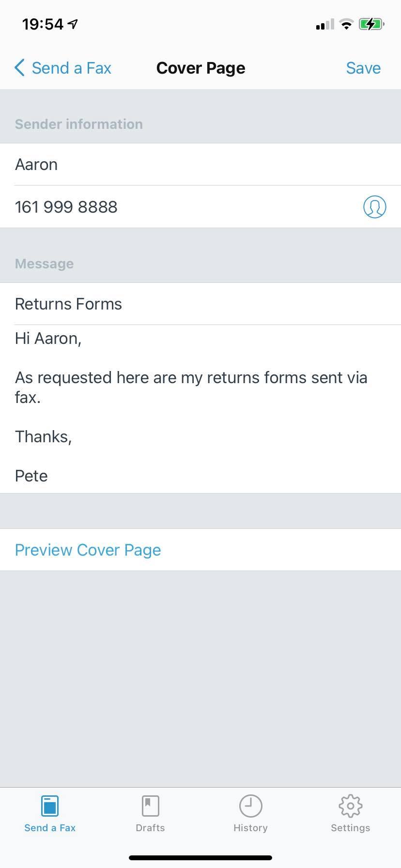Open Preview Cover Page
Screen dimensions: 401x868
(x=88, y=550)
